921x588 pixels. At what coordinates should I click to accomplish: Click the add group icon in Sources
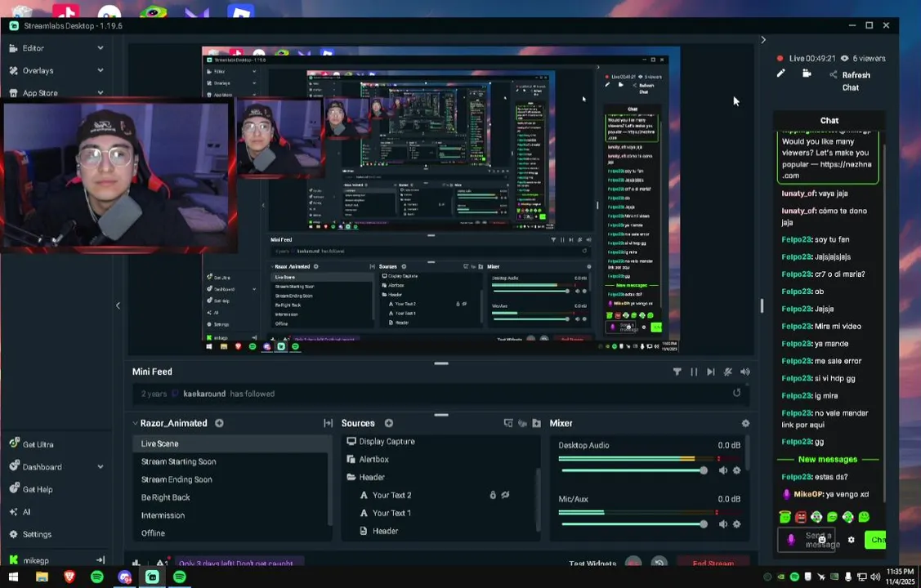(508, 423)
